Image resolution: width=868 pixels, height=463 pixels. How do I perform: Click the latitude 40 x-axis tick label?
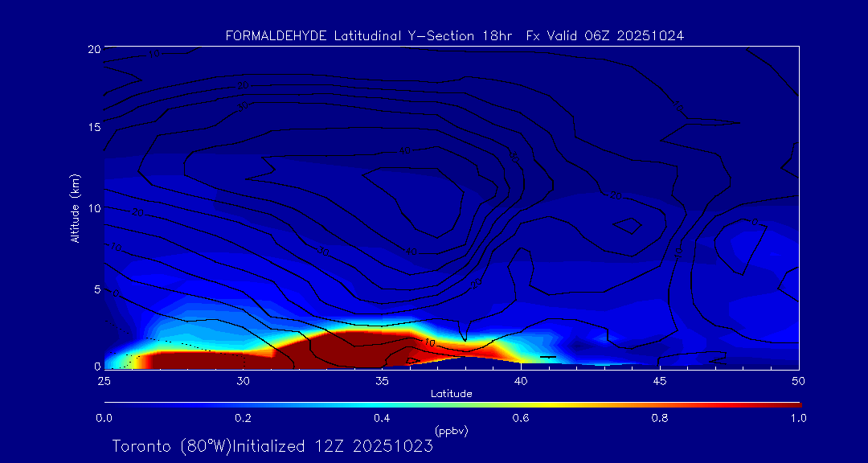521,380
